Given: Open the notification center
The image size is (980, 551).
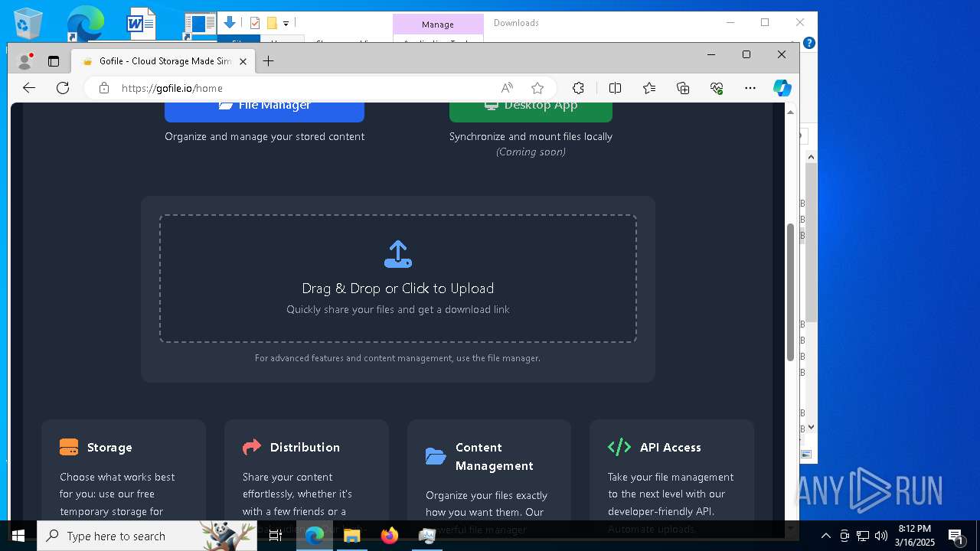Looking at the screenshot, I should tap(955, 536).
